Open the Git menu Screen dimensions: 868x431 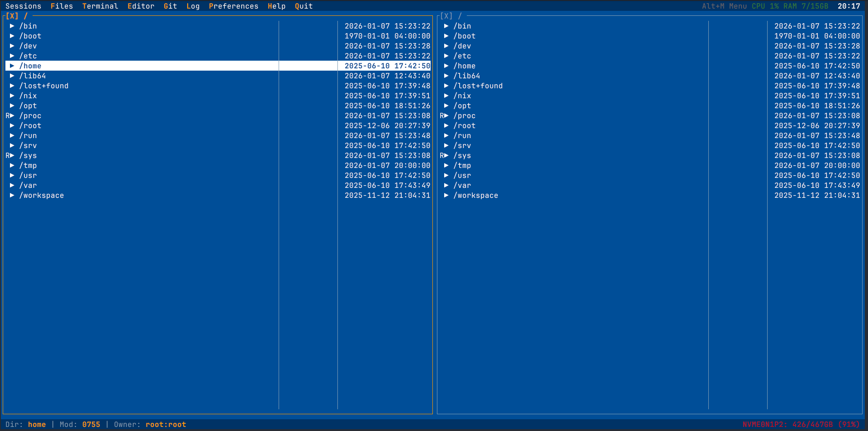pos(170,6)
